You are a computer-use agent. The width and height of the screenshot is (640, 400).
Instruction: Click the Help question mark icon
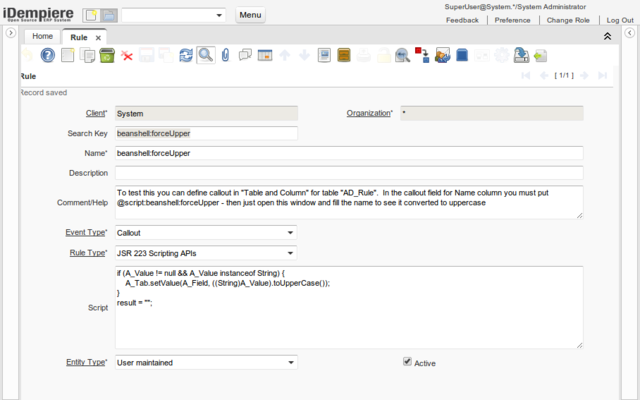[x=46, y=55]
